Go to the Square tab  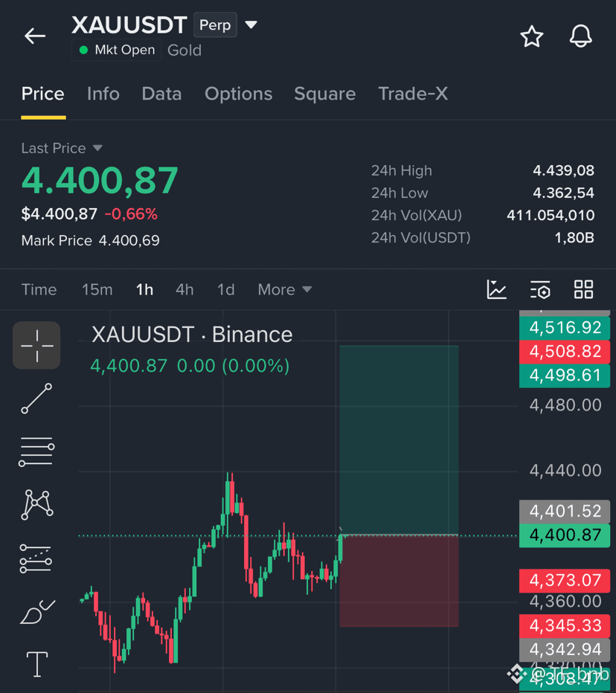tap(325, 94)
